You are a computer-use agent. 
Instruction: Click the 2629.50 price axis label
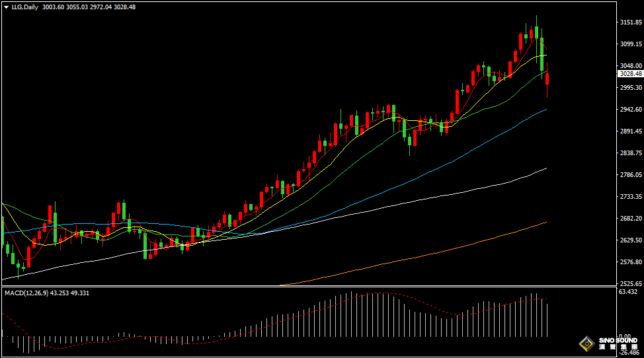coord(631,240)
